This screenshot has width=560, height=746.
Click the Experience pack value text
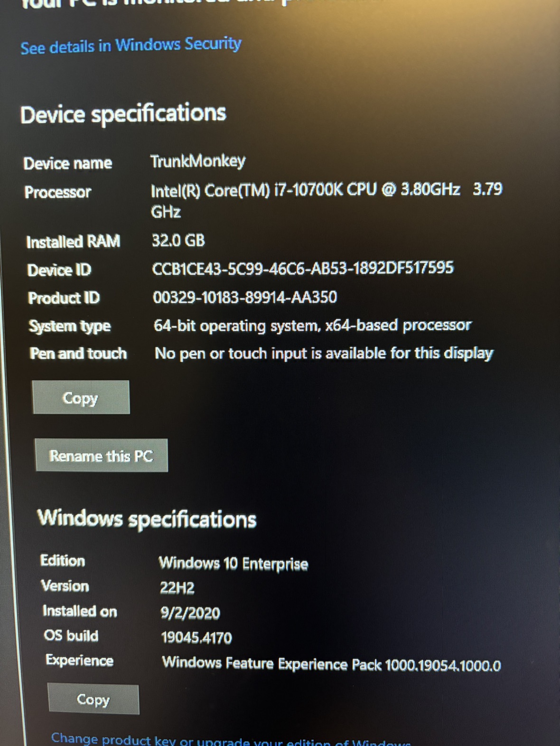pos(331,664)
